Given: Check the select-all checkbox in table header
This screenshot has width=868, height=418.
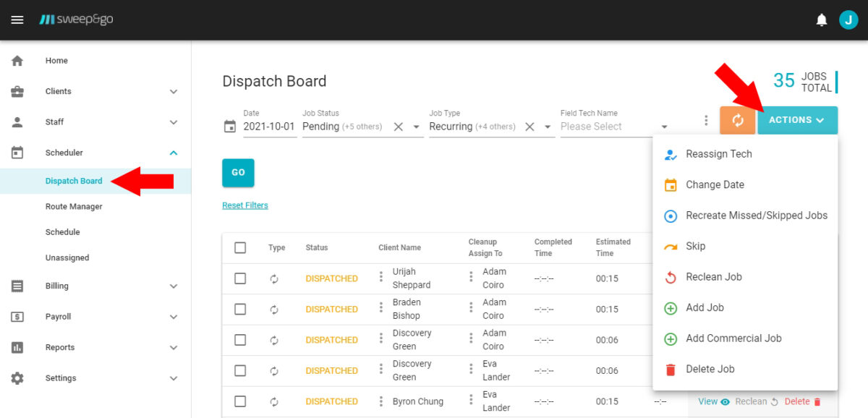Looking at the screenshot, I should click(240, 247).
